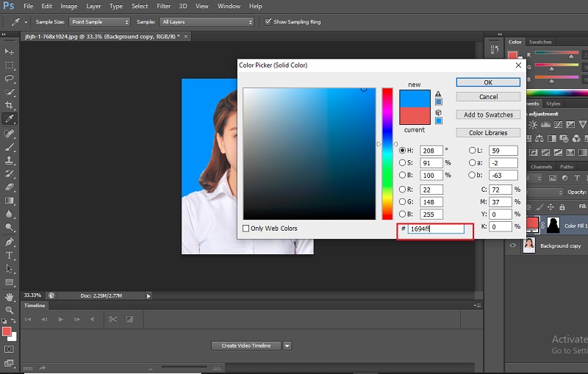Select the Clone Stamp tool

pyautogui.click(x=10, y=160)
